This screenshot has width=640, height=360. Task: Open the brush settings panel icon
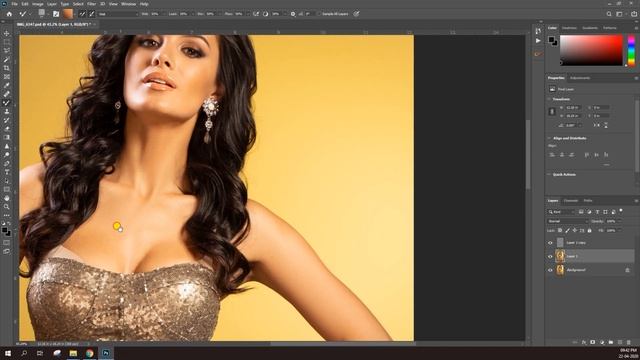(56, 14)
